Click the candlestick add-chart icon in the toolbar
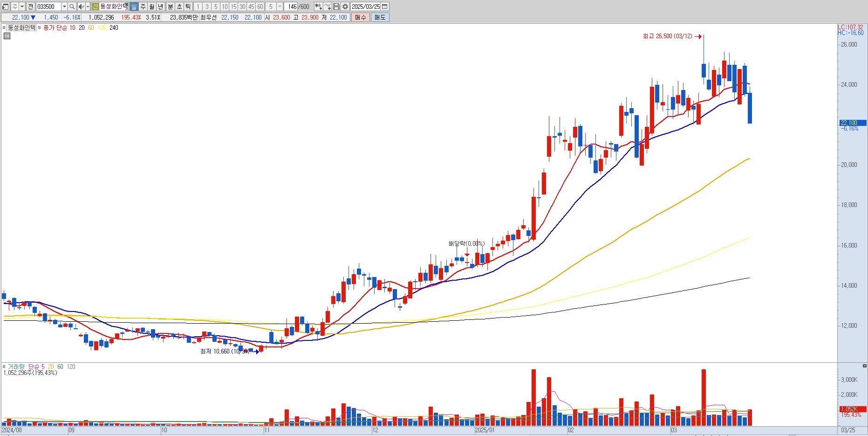 tap(319, 7)
